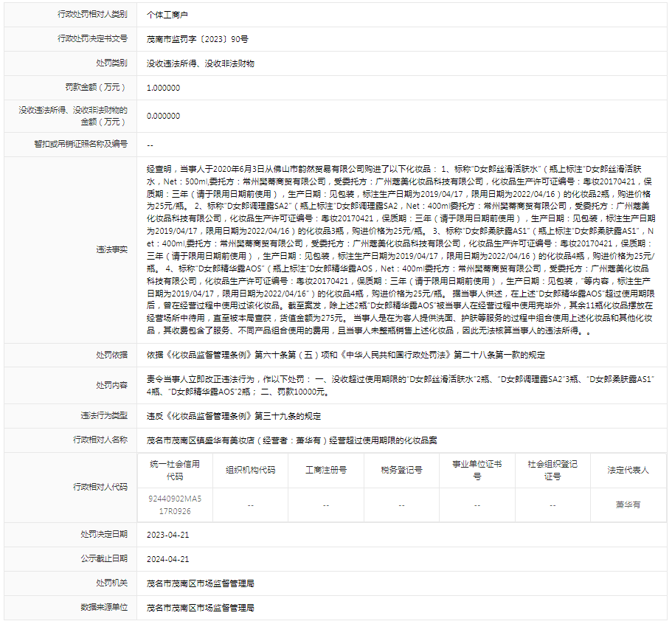
Task: Select the 处罚类别 value 没收违法所得、没收非法财物
Action: [x=201, y=63]
